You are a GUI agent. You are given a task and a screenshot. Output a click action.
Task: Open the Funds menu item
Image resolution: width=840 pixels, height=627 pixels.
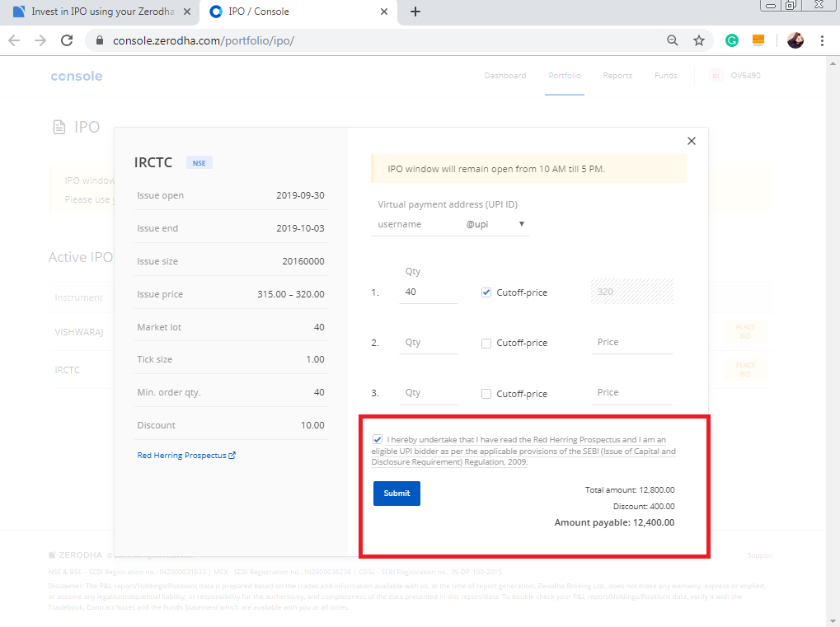click(x=666, y=76)
